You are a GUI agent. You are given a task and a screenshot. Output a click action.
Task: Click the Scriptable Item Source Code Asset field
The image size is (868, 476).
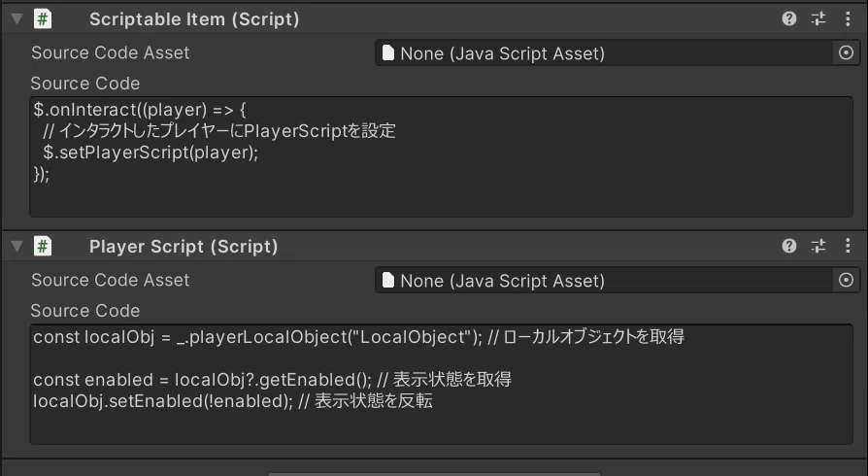tap(604, 53)
